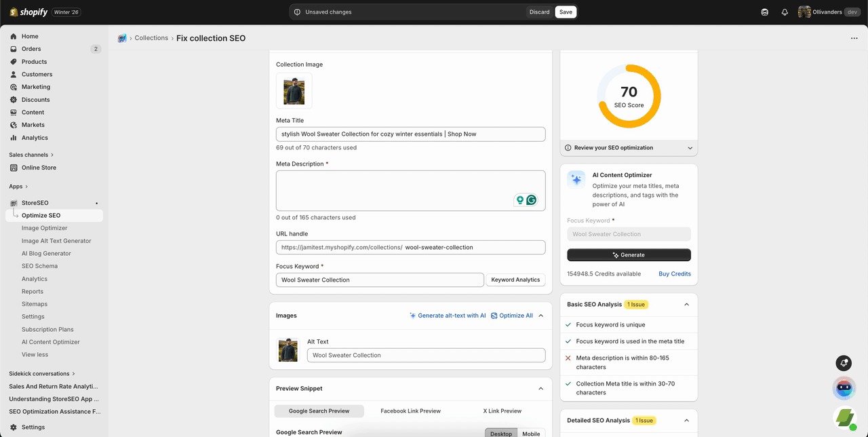Viewport: 868px width, 437px height.
Task: Click the Shopify logo
Action: pyautogui.click(x=28, y=12)
